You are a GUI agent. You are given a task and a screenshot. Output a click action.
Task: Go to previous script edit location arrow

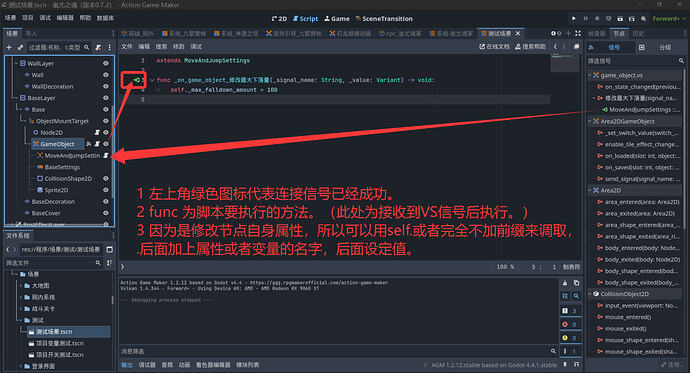click(555, 47)
